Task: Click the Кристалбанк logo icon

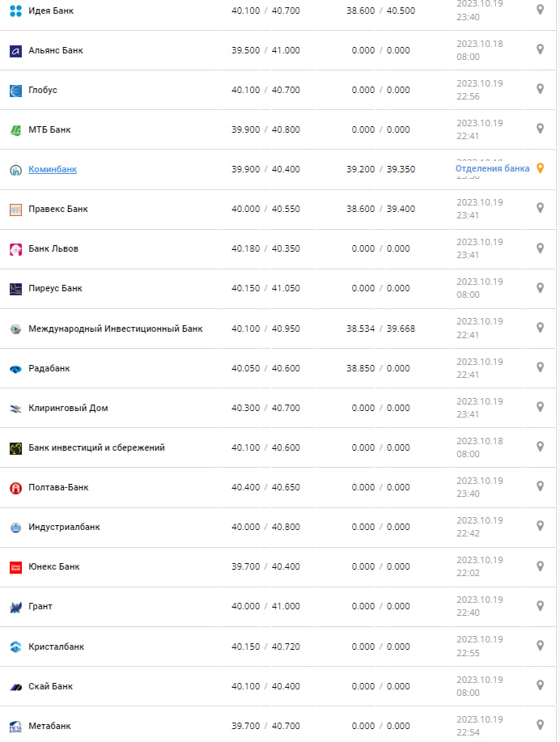Action: 15,647
